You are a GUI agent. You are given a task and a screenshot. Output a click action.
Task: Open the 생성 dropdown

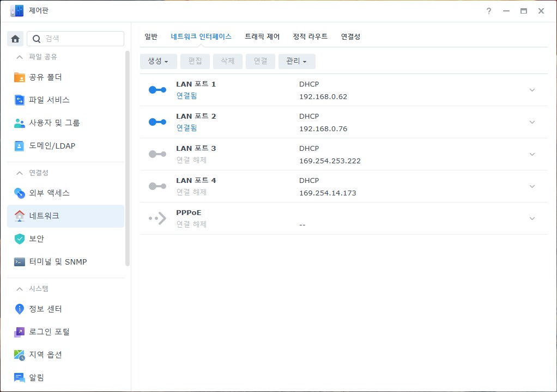(158, 62)
